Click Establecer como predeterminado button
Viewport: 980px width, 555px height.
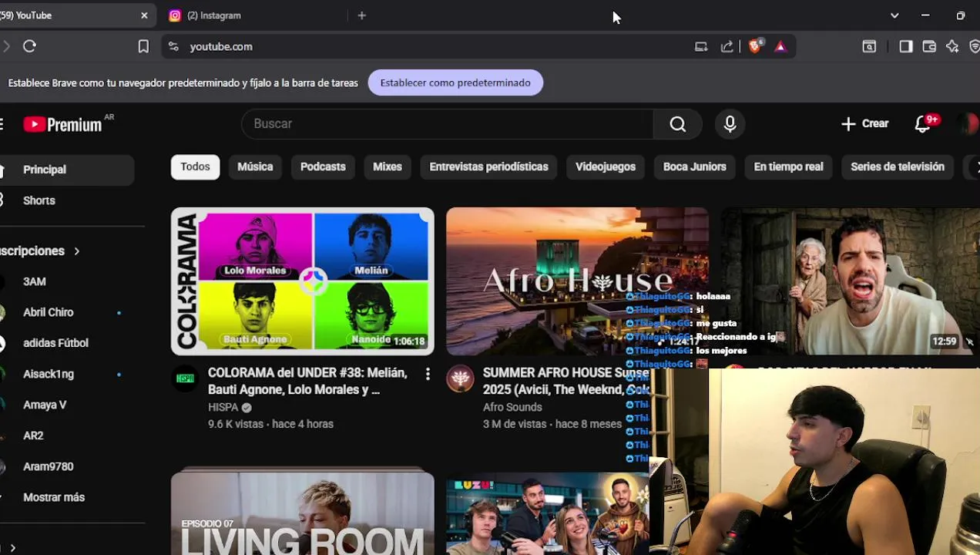pos(455,82)
